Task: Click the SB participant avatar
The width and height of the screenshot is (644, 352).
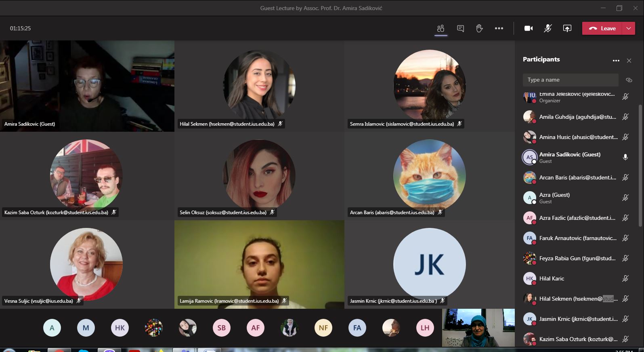Action: [x=222, y=328]
